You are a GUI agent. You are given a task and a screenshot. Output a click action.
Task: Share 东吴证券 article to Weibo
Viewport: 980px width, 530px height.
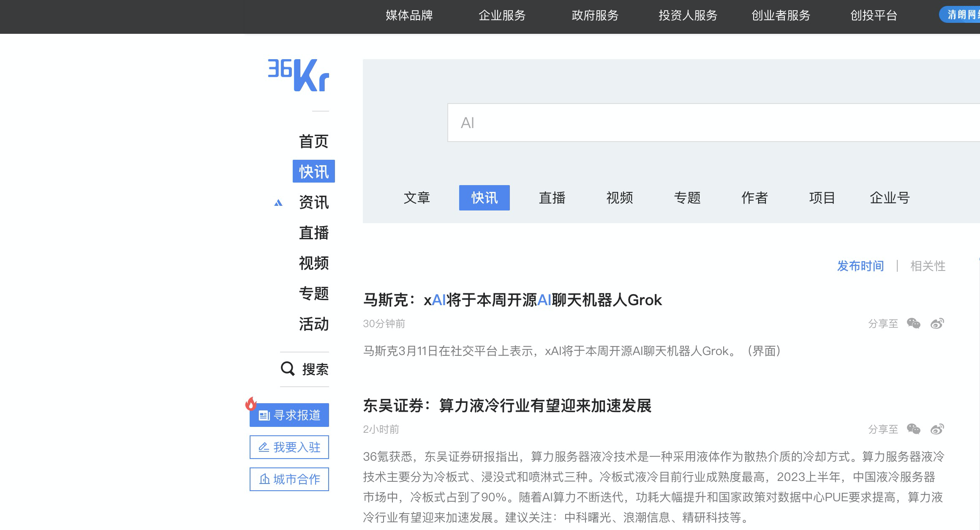pos(937,429)
